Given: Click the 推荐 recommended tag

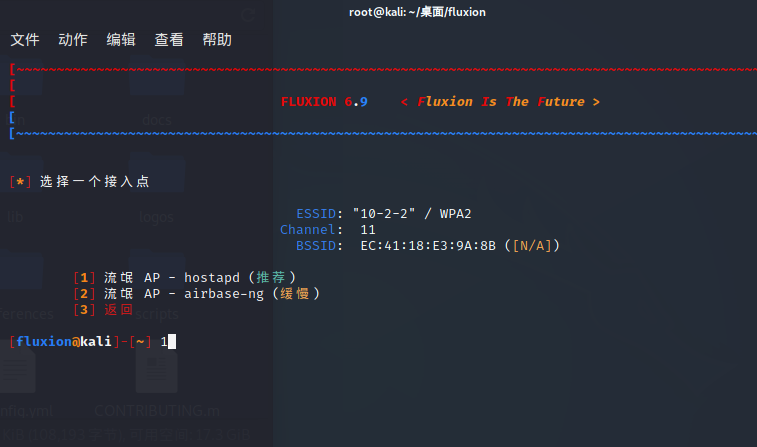Looking at the screenshot, I should (x=271, y=278).
